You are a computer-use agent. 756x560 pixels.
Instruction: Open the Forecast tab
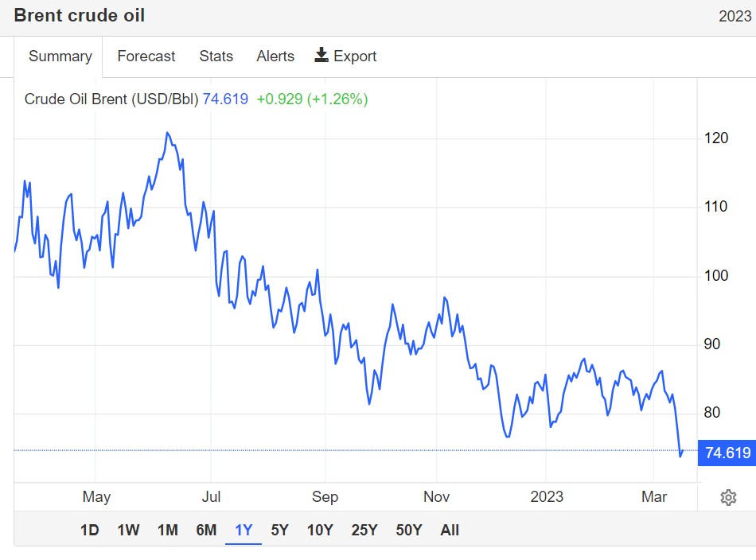[146, 56]
